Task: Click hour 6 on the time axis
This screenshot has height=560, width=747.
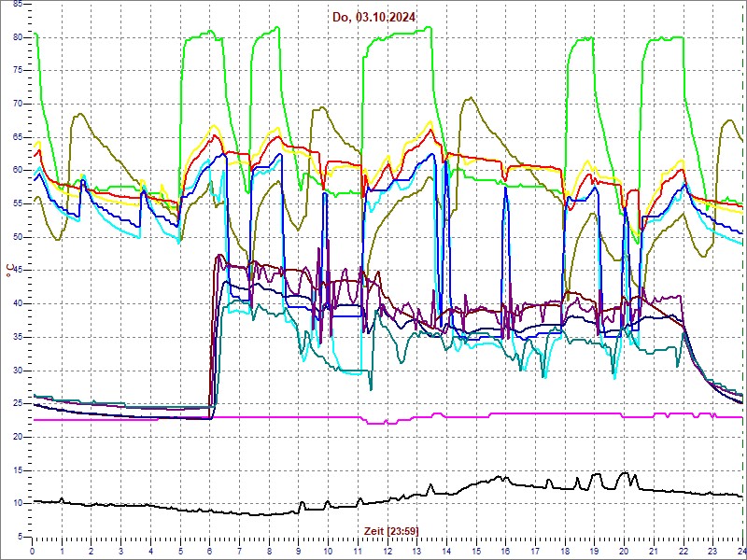Action: pyautogui.click(x=209, y=551)
